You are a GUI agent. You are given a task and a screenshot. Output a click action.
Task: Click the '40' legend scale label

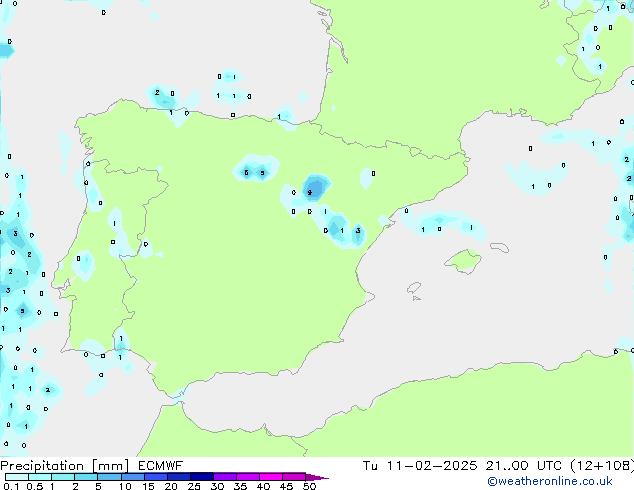point(263,486)
